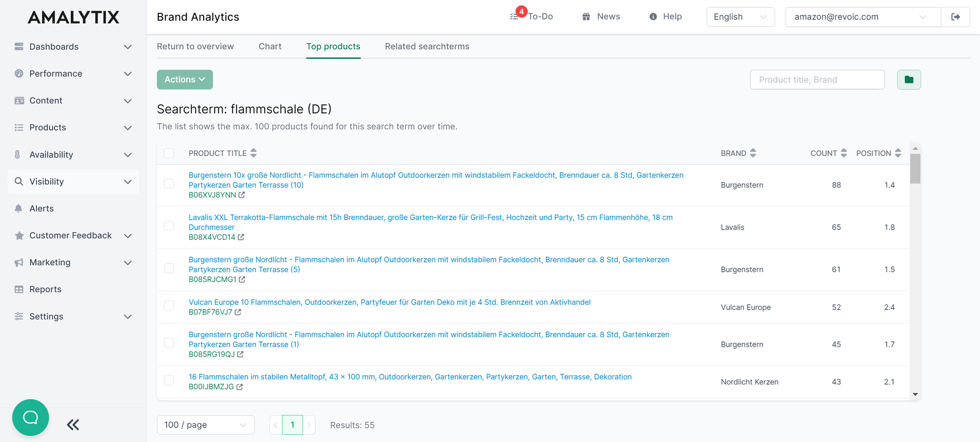Image resolution: width=980 pixels, height=442 pixels.
Task: Switch to the Related searchterms tab
Action: point(427,46)
